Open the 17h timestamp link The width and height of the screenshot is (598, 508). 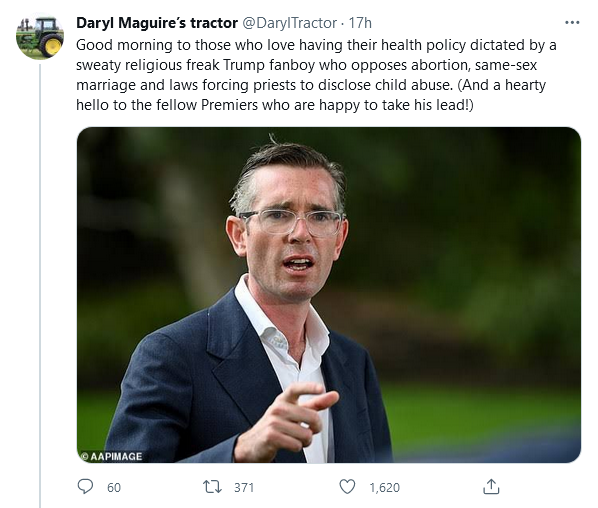(360, 23)
